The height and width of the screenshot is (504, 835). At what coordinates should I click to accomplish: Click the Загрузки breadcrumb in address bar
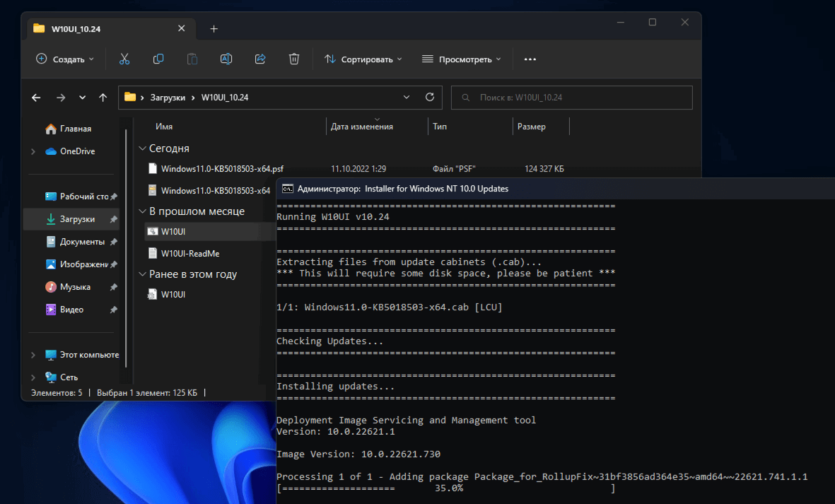pyautogui.click(x=168, y=98)
